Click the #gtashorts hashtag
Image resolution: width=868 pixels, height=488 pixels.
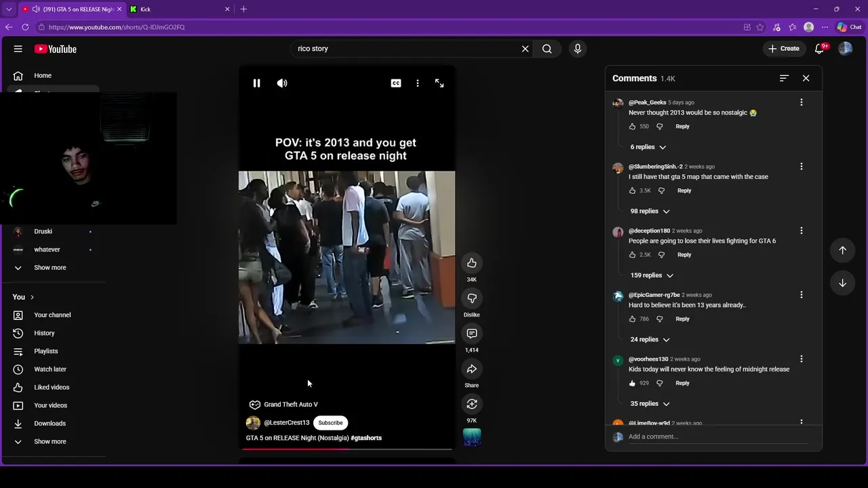pos(366,438)
